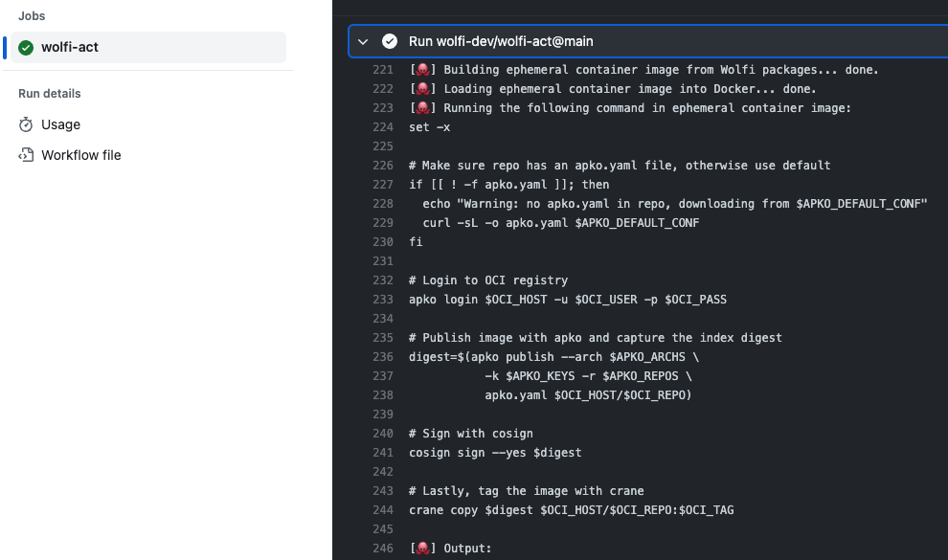Click the white checkmark on the step header
Screen dimensions: 948x560
[x=389, y=41]
